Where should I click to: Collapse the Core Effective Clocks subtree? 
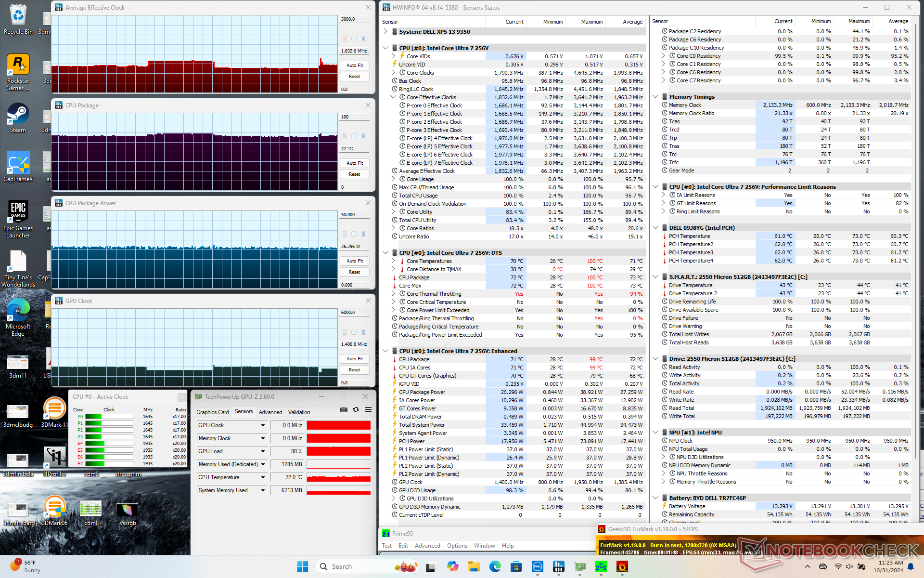(393, 97)
